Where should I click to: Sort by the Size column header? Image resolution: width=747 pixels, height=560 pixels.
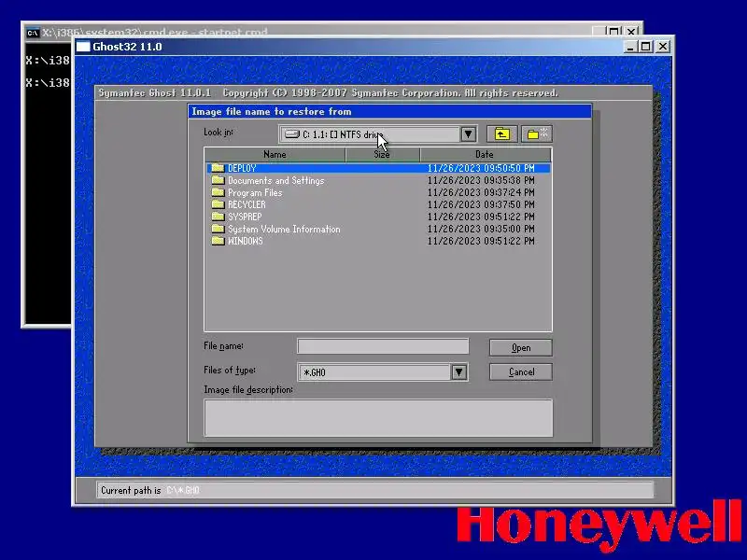[x=382, y=154]
